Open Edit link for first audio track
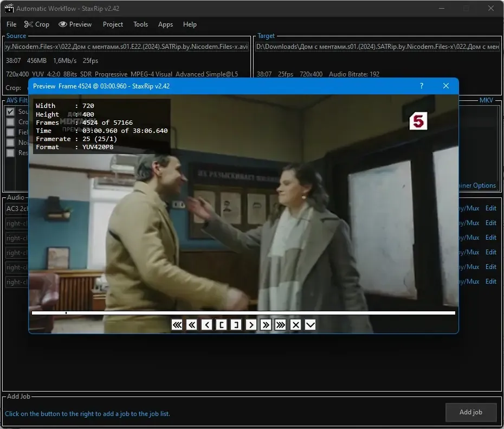This screenshot has height=429, width=504. tap(491, 208)
